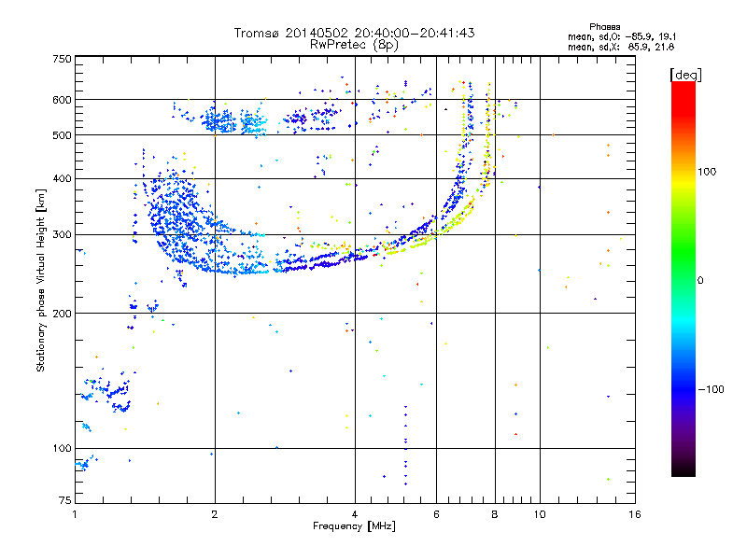Screen dimensions: 747x560
Task: Click the y-axis tick label '750'
Action: 63,59
